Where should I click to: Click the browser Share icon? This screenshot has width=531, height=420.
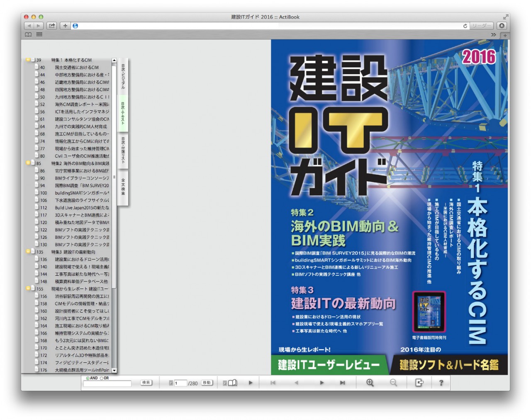tap(52, 26)
